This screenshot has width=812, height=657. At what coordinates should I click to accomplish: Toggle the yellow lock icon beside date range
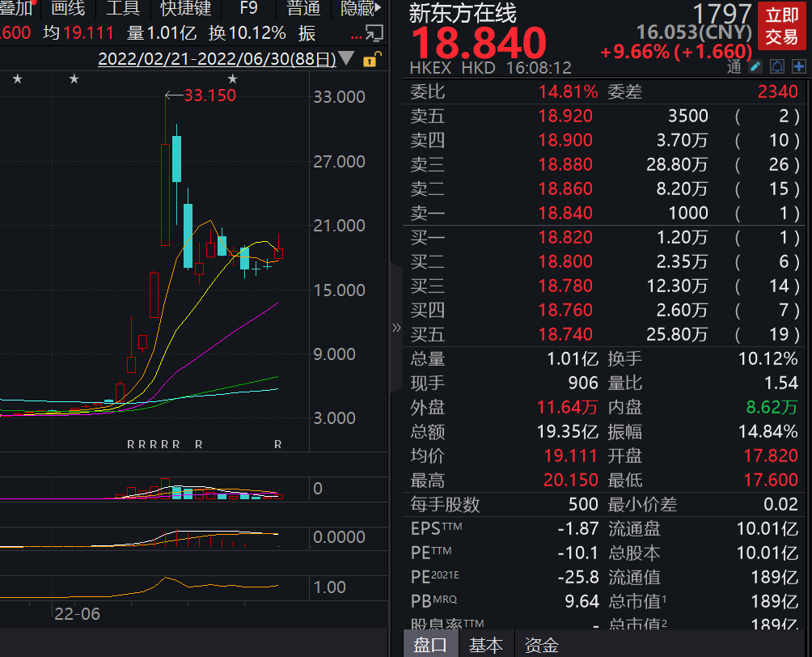372,59
